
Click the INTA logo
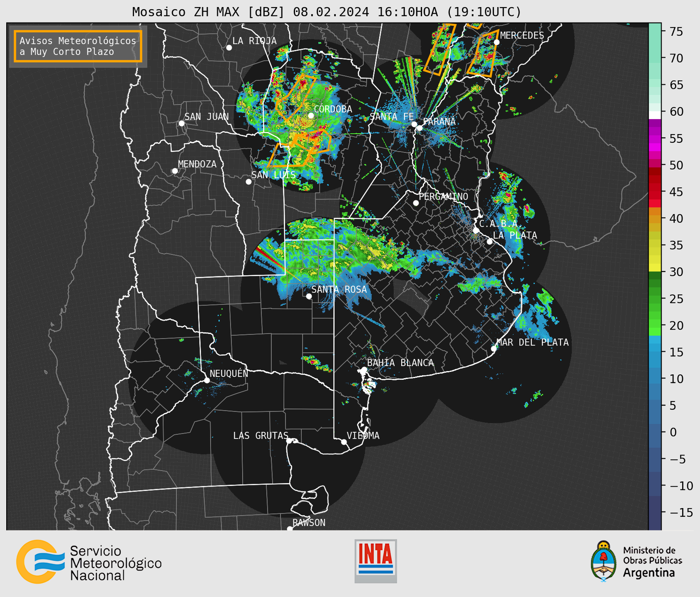[376, 561]
